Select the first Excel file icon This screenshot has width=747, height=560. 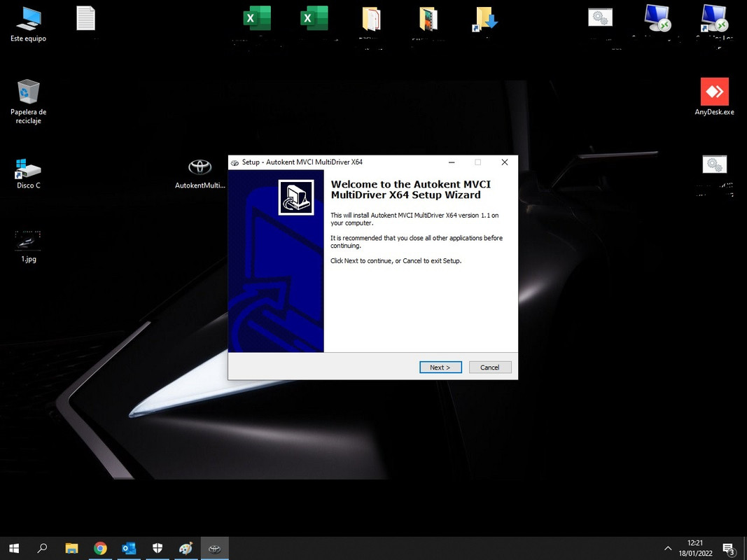click(x=257, y=19)
